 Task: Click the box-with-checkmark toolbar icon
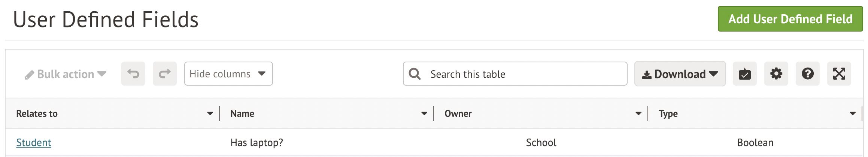coord(744,74)
